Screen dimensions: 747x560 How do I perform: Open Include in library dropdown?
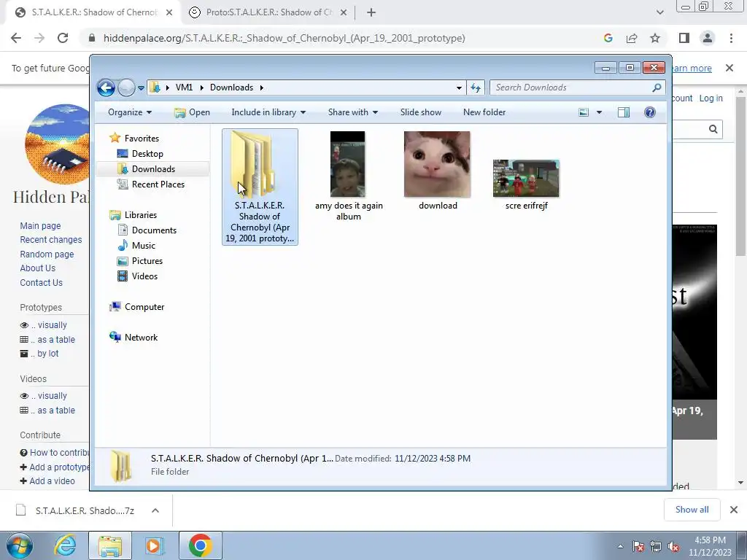pos(268,112)
